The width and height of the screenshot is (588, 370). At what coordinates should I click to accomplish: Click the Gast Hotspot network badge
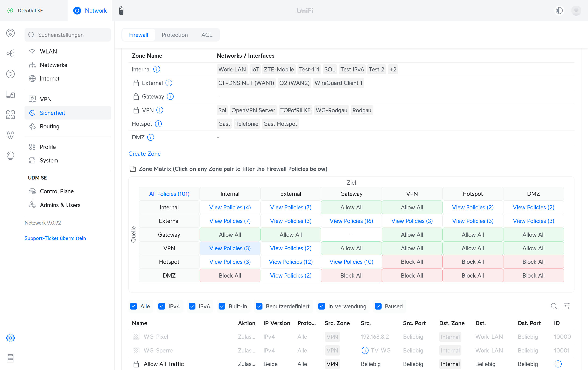280,124
